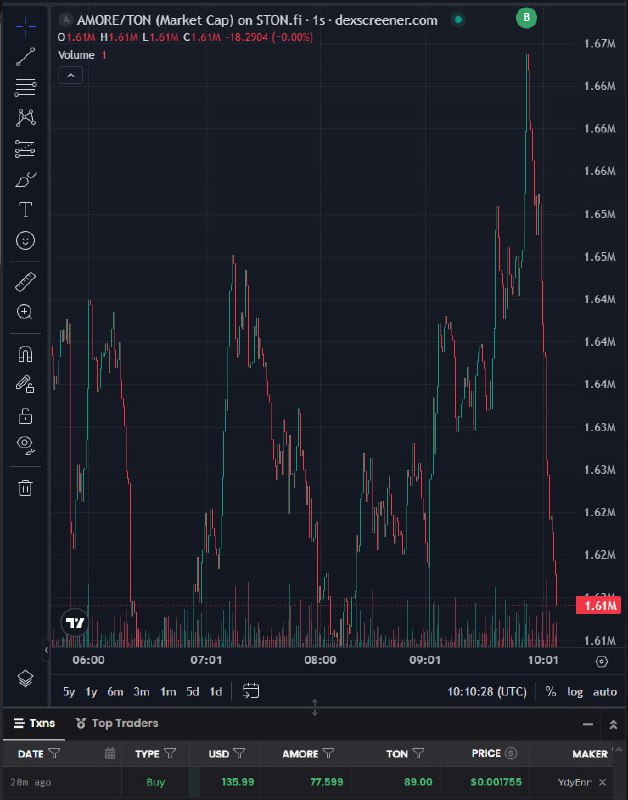The width and height of the screenshot is (628, 800).
Task: Hide all drawings with eye icon
Action: point(26,444)
